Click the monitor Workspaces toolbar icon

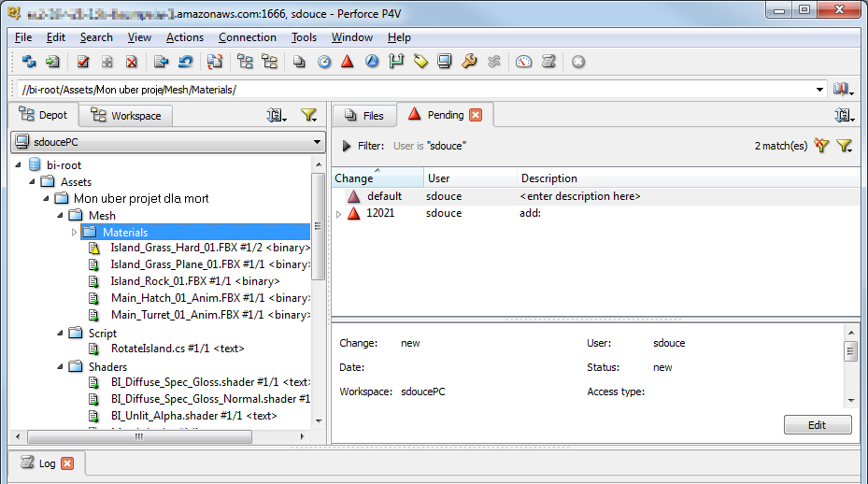click(x=445, y=62)
